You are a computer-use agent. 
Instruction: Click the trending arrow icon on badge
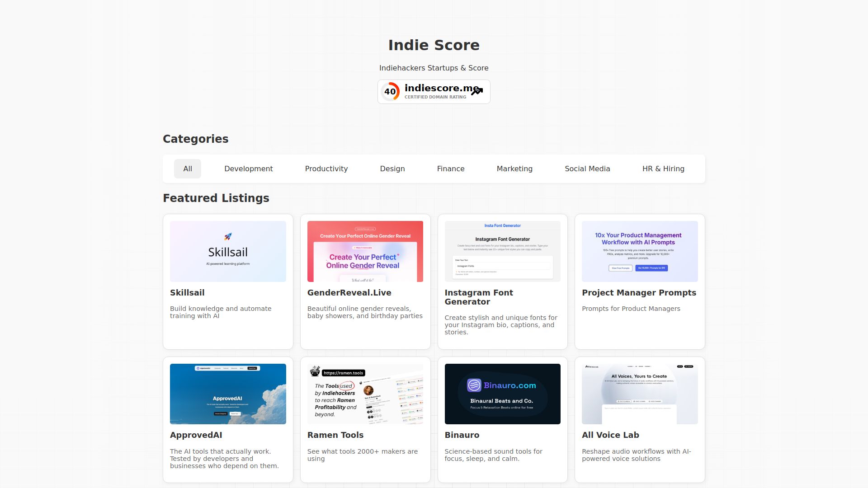(x=477, y=92)
